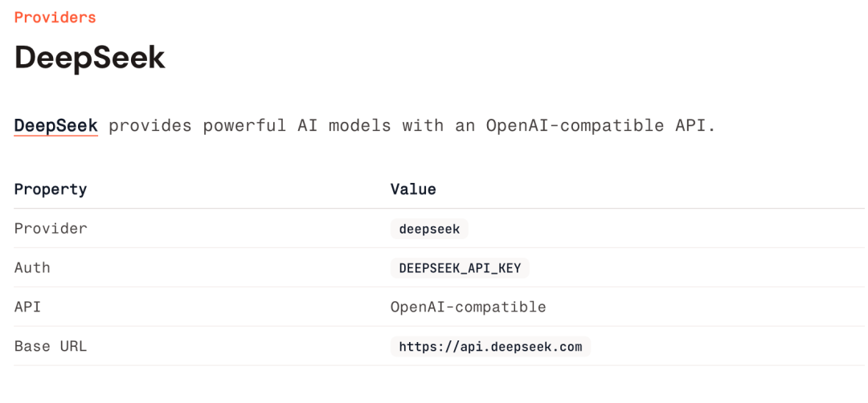Click the Auth row label
The height and width of the screenshot is (403, 868).
[32, 268]
